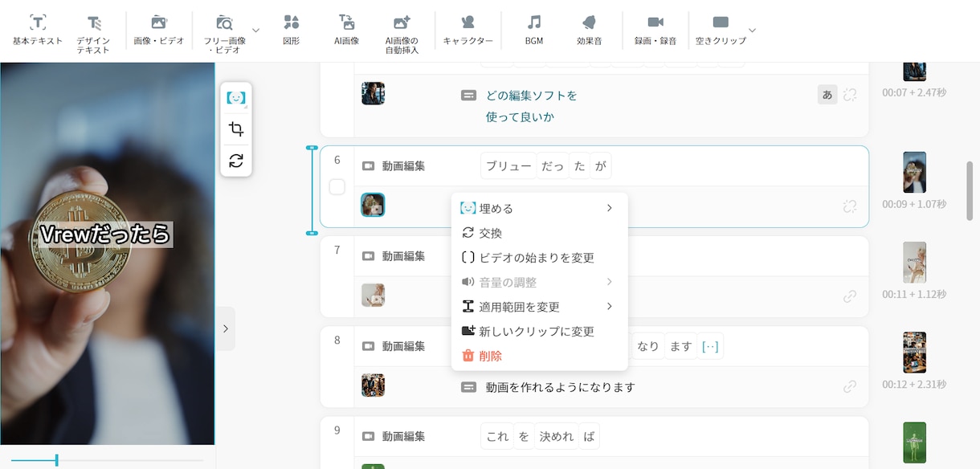980x469 pixels.
Task: Open the キャラクター panel
Action: [x=468, y=30]
